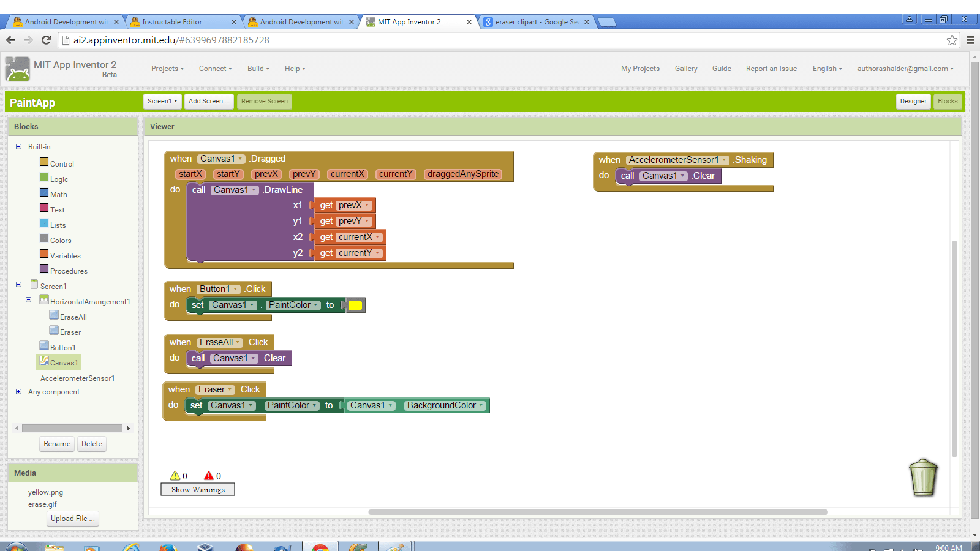
Task: Click the Rename button
Action: point(57,444)
